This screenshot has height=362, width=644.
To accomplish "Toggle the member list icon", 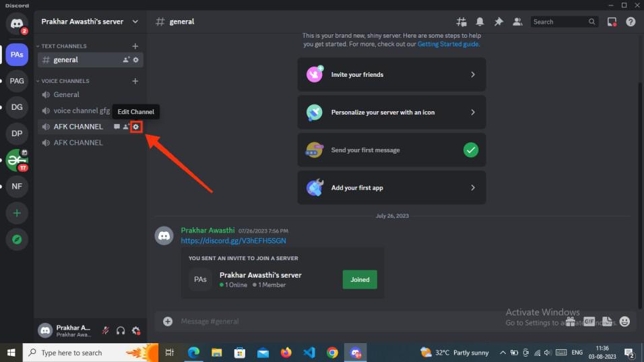I will pyautogui.click(x=517, y=22).
